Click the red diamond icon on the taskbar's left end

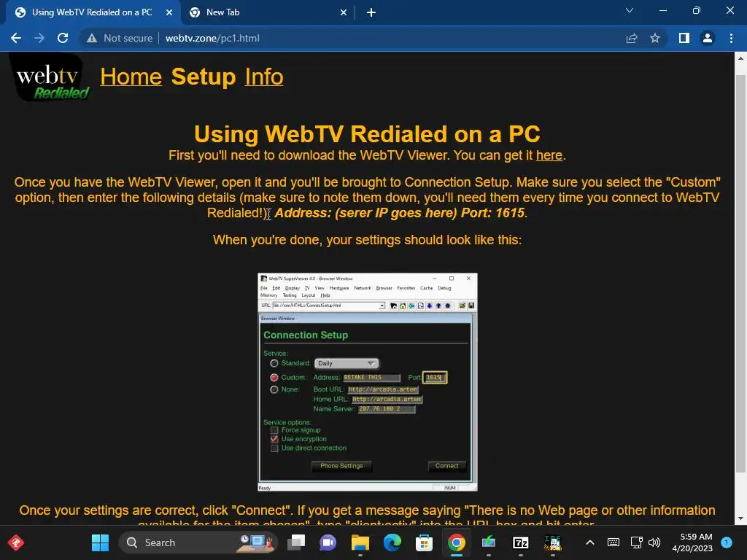coord(16,542)
